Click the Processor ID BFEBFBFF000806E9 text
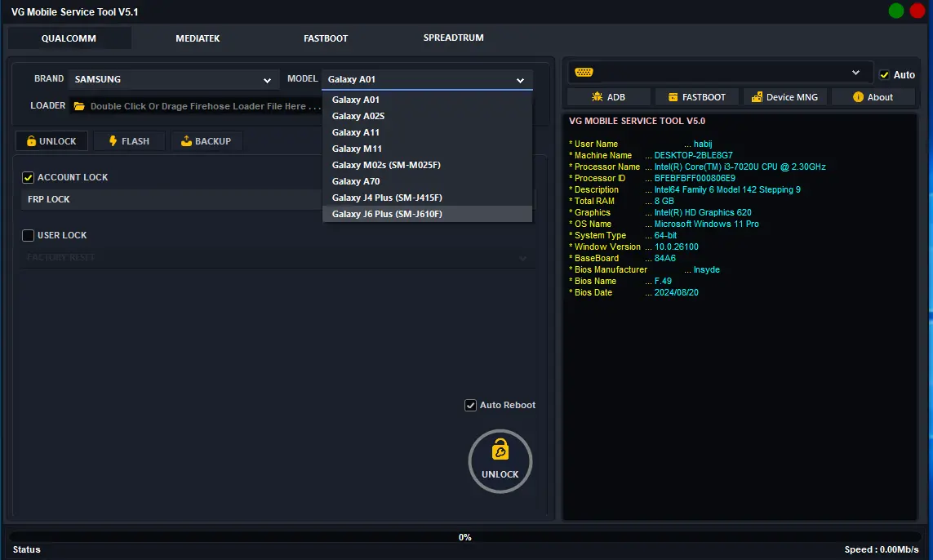 coord(695,178)
